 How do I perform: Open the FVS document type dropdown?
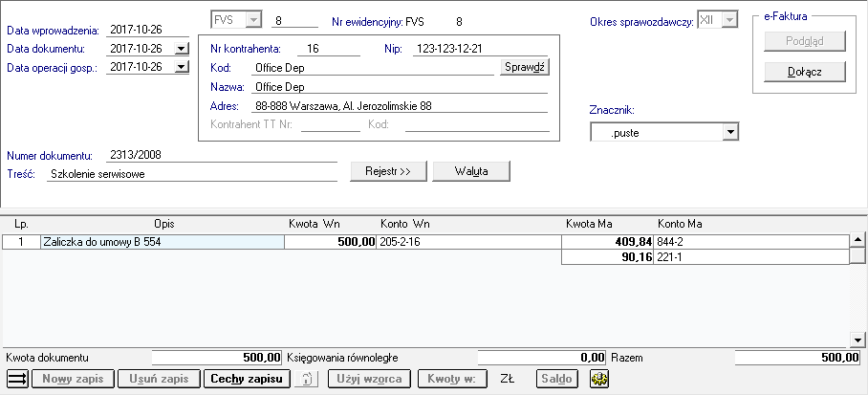(x=252, y=20)
